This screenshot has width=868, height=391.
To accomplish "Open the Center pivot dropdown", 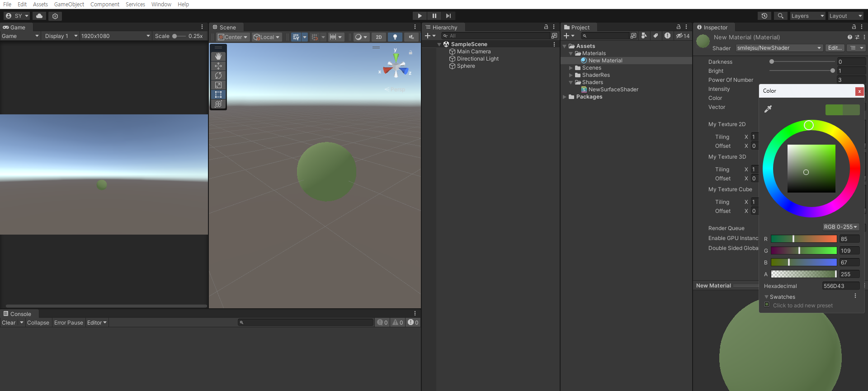I will coord(233,37).
